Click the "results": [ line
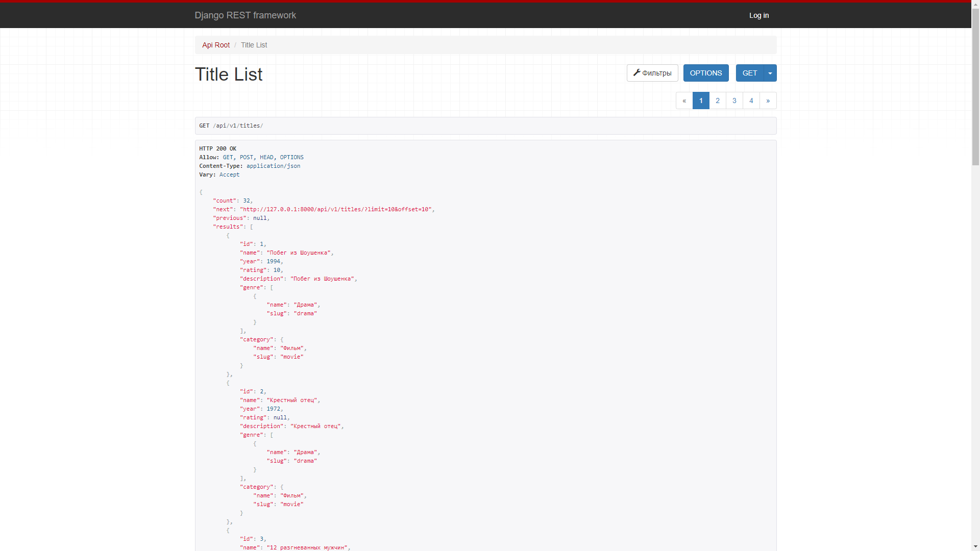 tap(233, 227)
